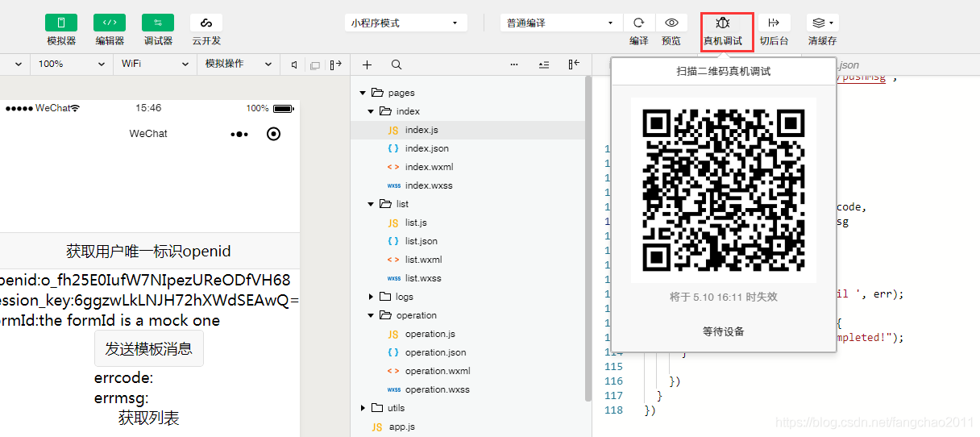
Task: Click the simulator capsule close circle icon
Action: (273, 134)
